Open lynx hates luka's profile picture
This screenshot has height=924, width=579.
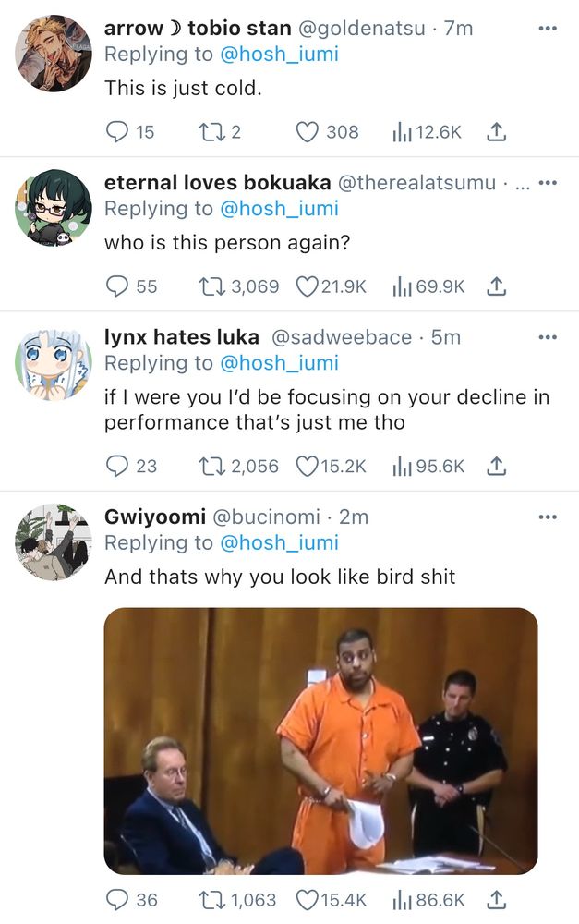pyautogui.click(x=54, y=362)
